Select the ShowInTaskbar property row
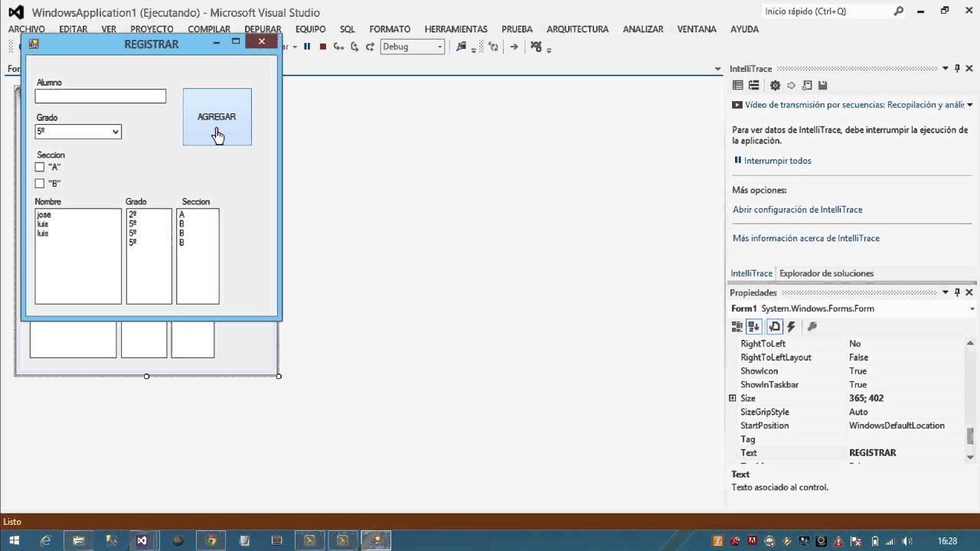This screenshot has width=980, height=551. coord(847,385)
